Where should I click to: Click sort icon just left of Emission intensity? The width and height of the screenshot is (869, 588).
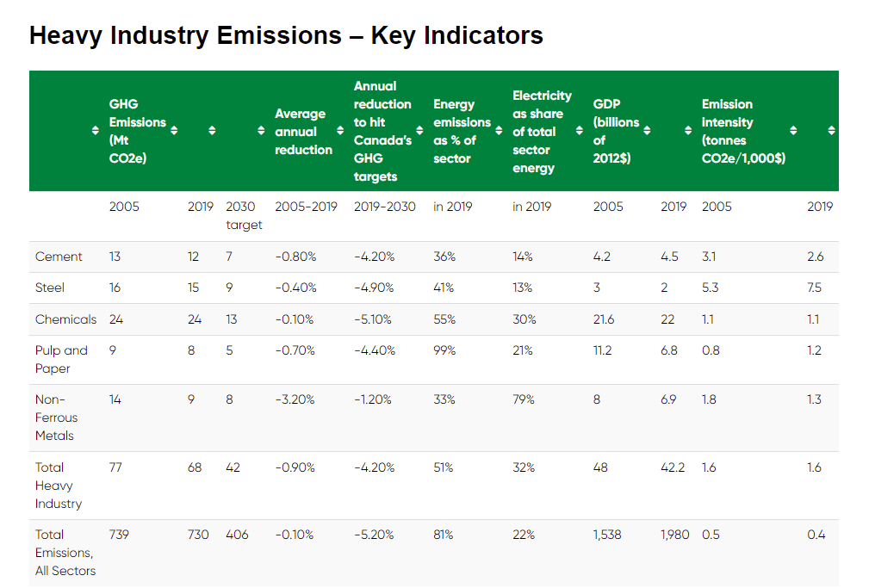(688, 131)
